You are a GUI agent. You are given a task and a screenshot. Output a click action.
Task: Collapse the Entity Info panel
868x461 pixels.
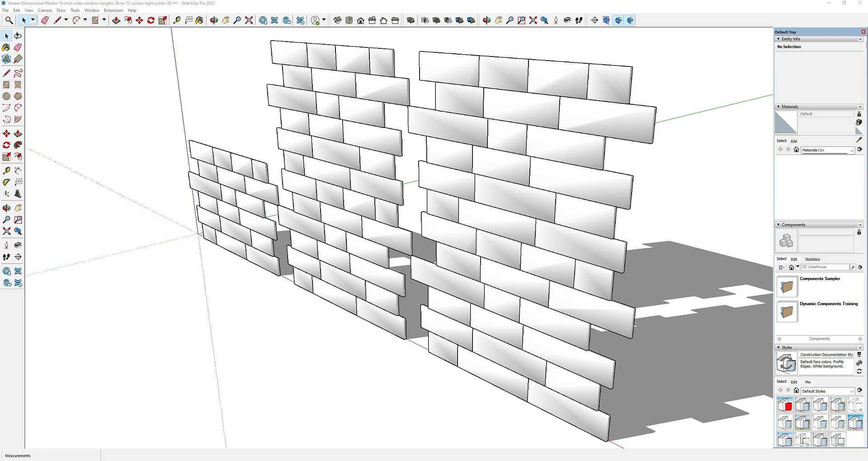tap(778, 39)
